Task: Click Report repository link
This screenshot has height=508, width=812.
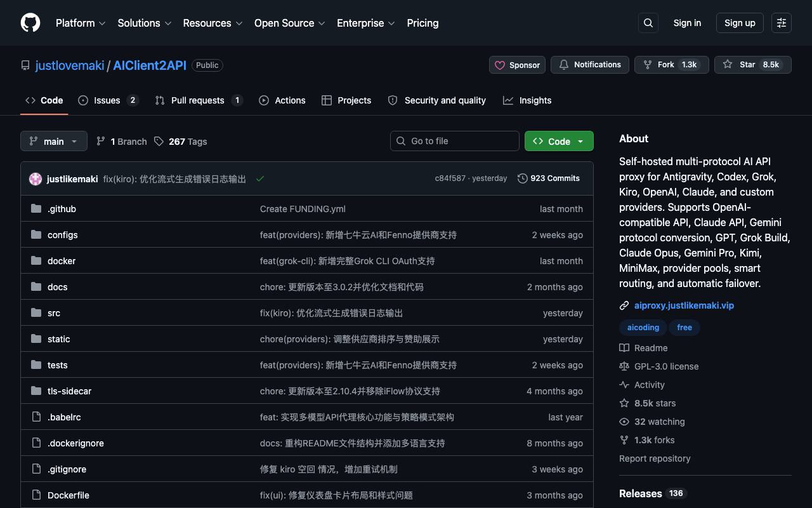Action: point(655,458)
